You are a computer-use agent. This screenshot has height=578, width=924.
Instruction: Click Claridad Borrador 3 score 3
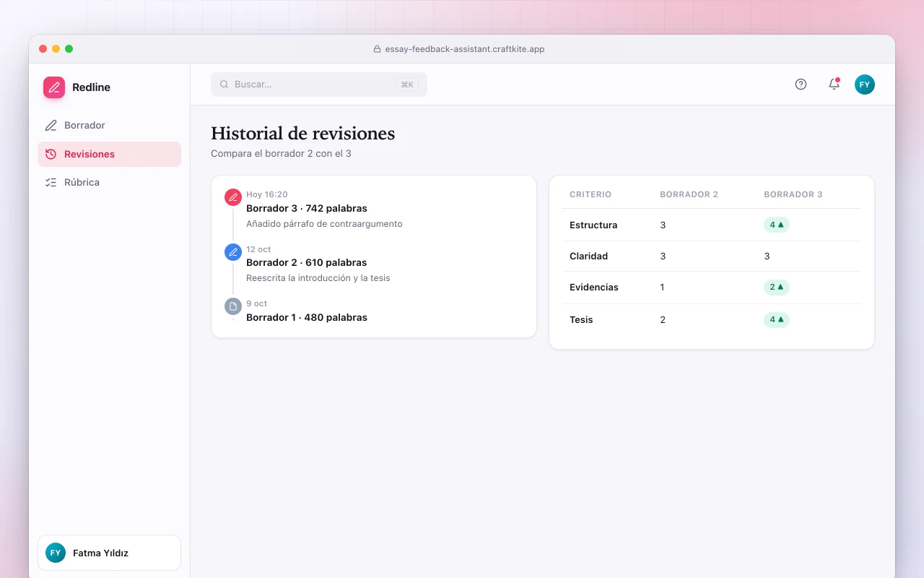click(767, 256)
